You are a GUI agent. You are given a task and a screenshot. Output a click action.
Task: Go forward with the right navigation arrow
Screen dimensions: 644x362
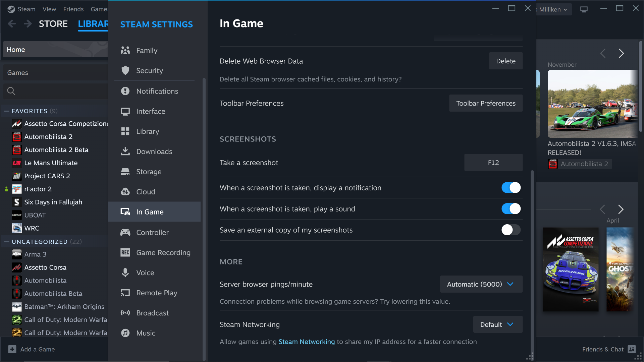pos(28,24)
